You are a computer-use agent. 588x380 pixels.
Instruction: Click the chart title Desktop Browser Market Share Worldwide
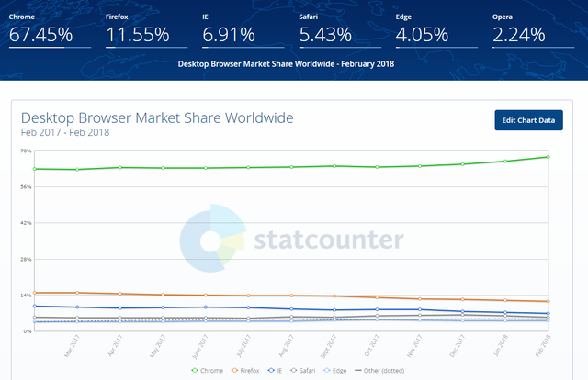coord(157,118)
